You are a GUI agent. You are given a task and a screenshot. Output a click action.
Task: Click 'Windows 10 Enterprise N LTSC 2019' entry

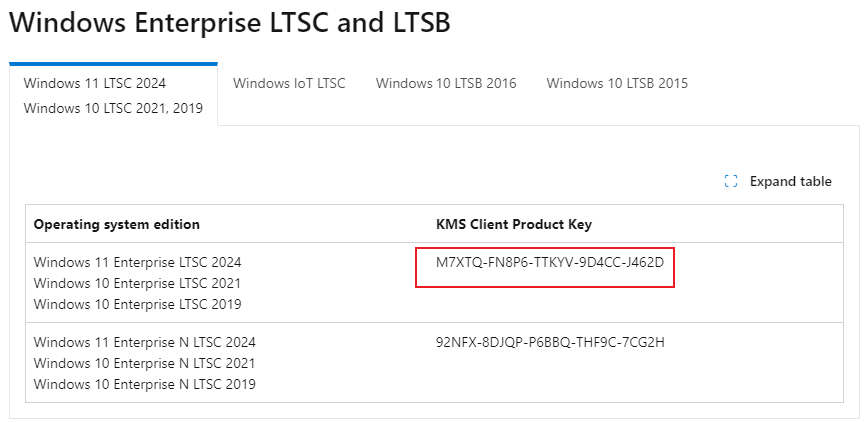pos(144,384)
